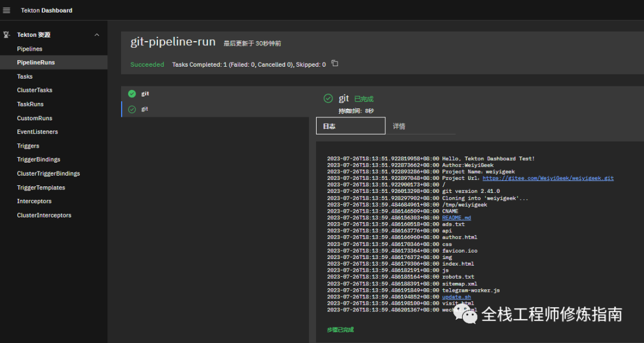This screenshot has height=343, width=644.
Task: Click the filled green check beside bold git task
Action: click(x=132, y=94)
